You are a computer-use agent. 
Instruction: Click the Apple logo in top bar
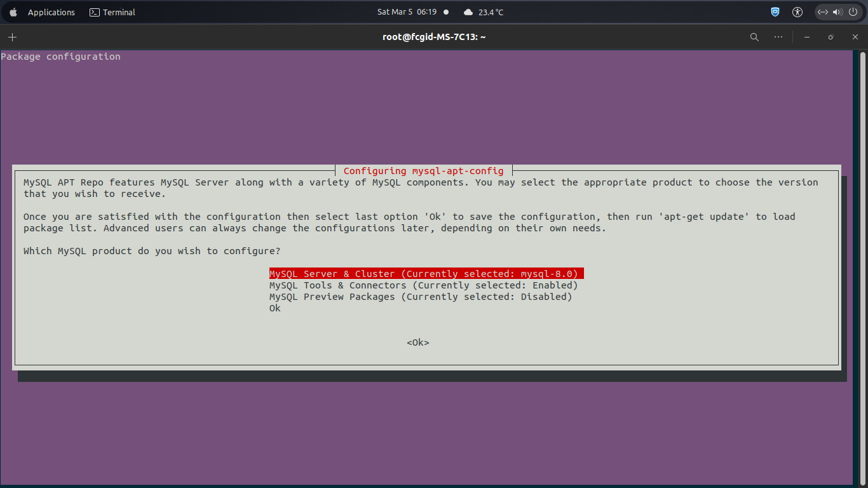pos(13,12)
